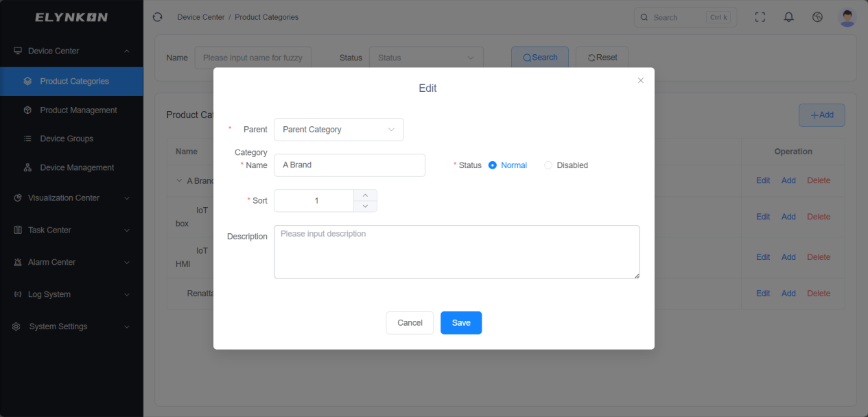Click Add in IoT HMI row

[x=788, y=257]
